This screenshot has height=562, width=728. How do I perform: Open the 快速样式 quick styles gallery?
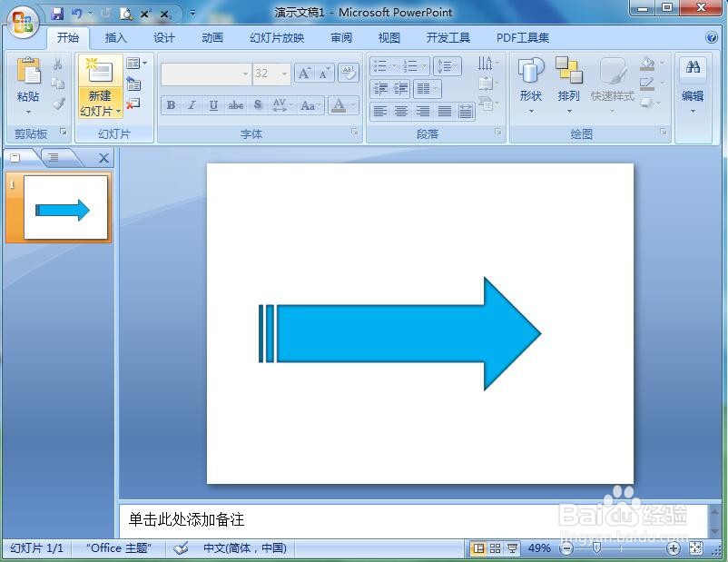pyautogui.click(x=613, y=85)
